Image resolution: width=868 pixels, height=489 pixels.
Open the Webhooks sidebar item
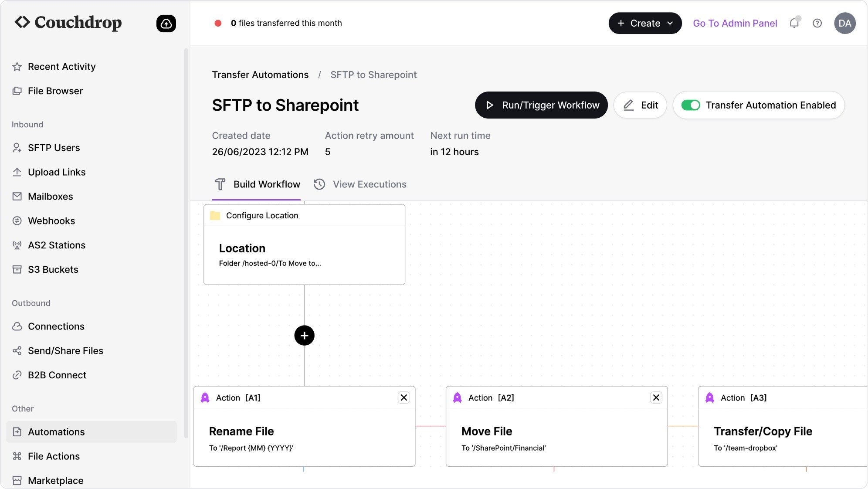[x=51, y=221]
